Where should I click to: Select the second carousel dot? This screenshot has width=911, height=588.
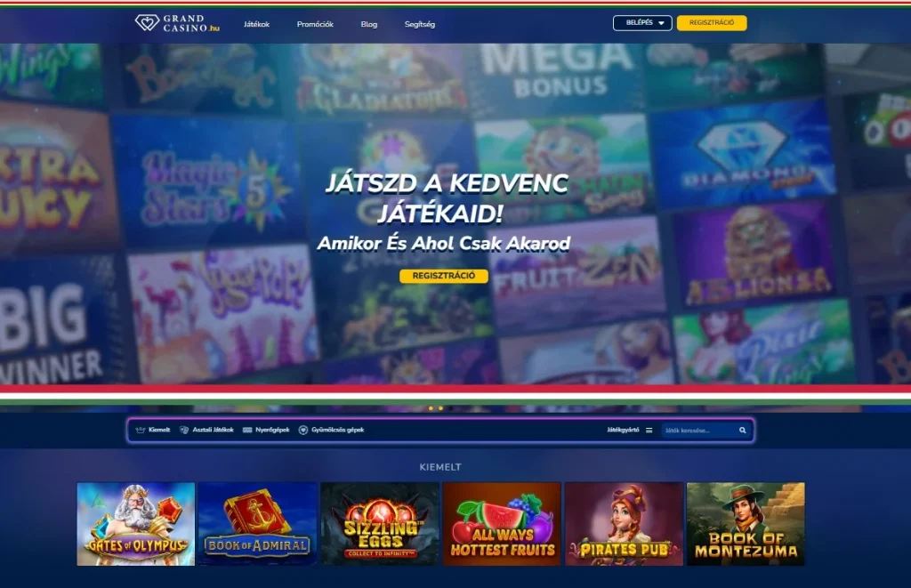[x=441, y=408]
